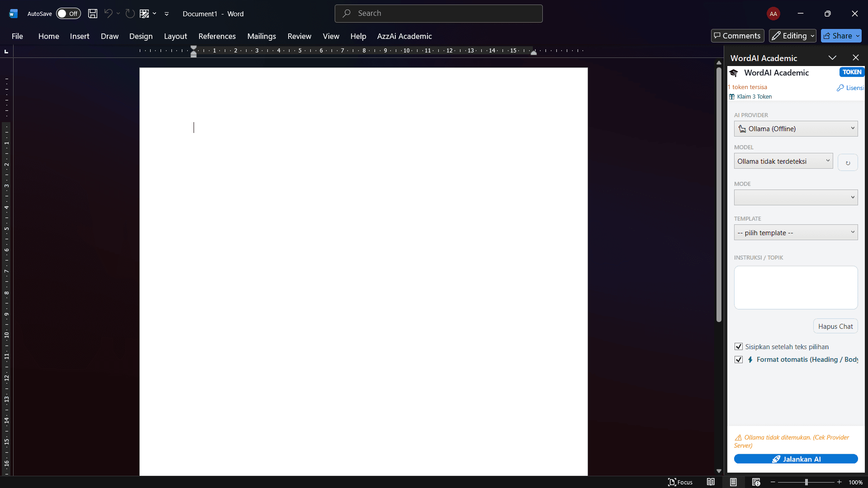Image resolution: width=868 pixels, height=488 pixels.
Task: Click the Instruksi / Topik text box
Action: 796,288
